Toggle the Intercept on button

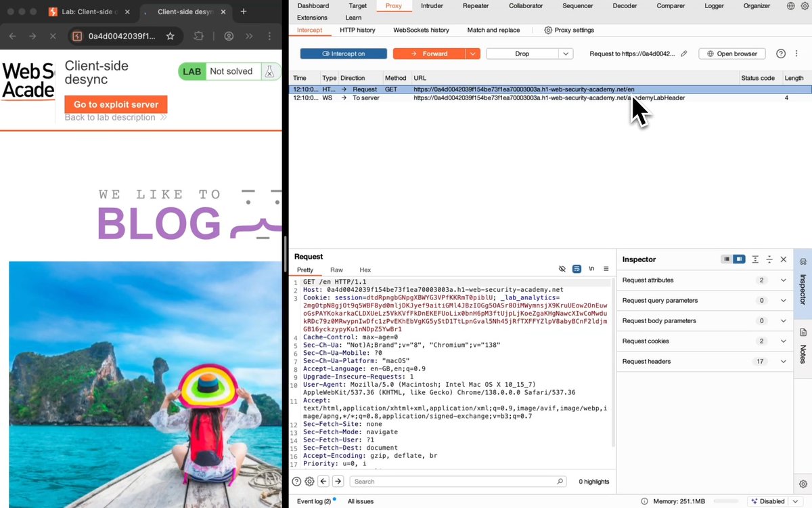tap(344, 54)
